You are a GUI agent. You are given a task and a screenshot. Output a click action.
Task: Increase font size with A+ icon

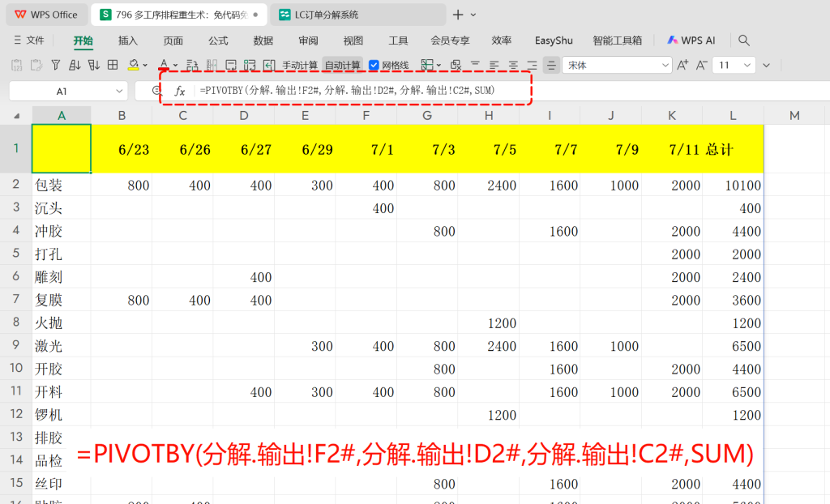(x=682, y=65)
